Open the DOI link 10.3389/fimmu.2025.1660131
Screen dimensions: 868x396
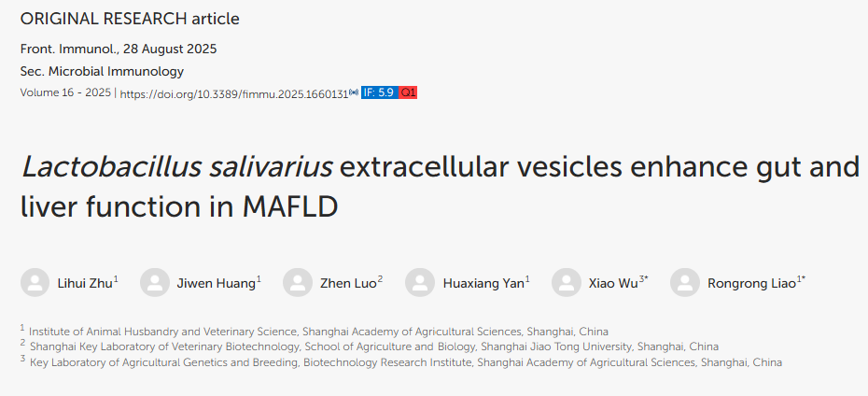[x=234, y=93]
